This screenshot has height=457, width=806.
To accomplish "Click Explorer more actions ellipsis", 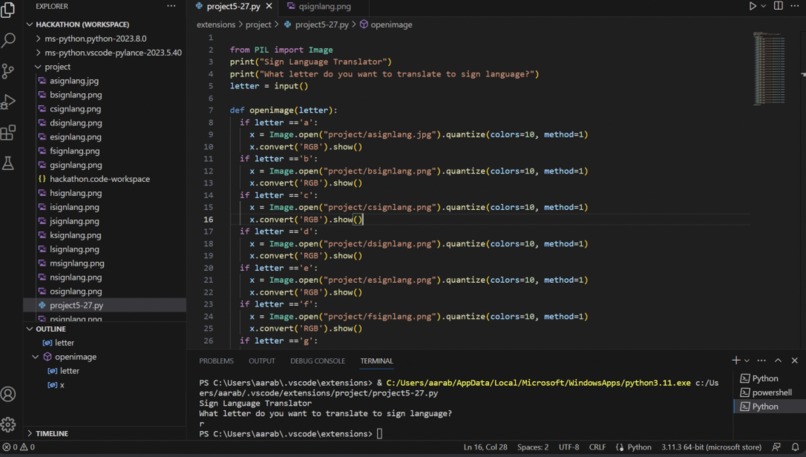I will (171, 6).
